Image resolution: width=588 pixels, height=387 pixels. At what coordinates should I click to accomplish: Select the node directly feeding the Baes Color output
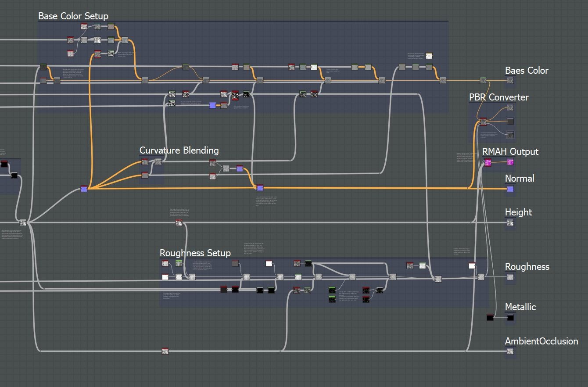coord(483,80)
